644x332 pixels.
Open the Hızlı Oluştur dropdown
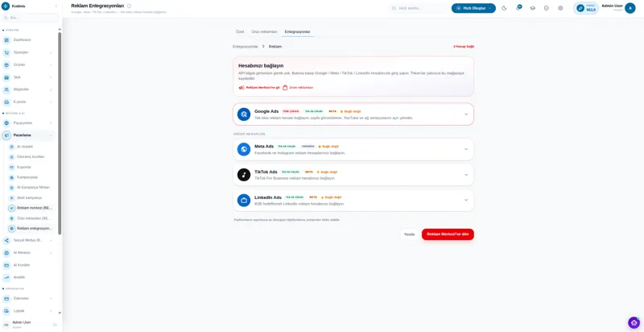tap(473, 8)
